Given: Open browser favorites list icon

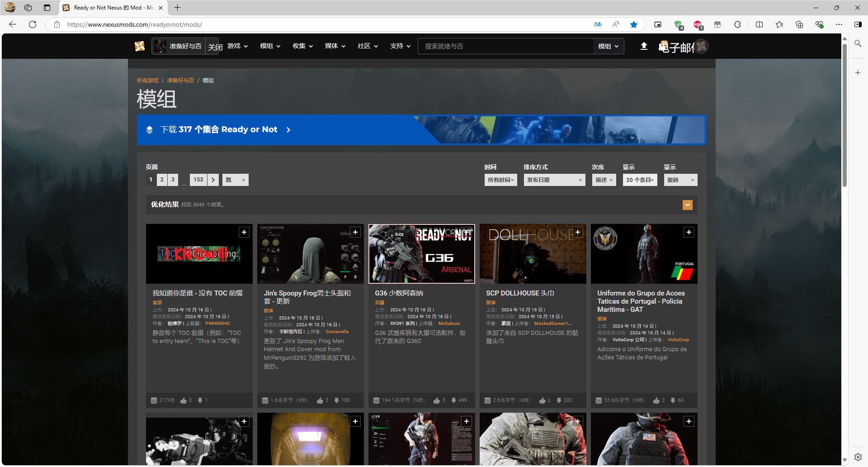Looking at the screenshot, I should point(779,24).
